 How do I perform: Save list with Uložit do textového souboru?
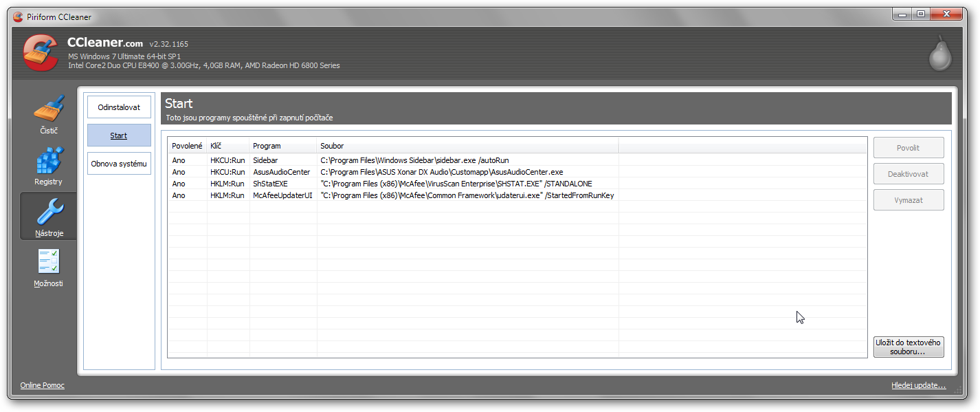pos(908,347)
